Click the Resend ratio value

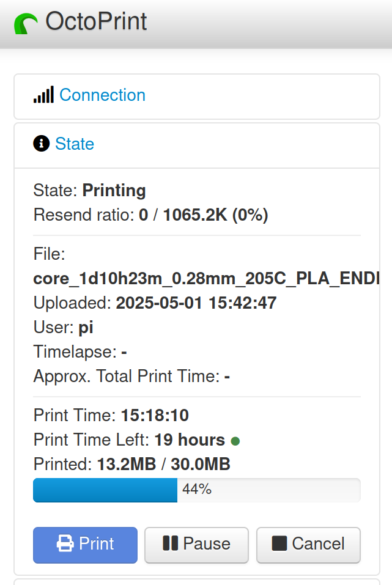[x=204, y=215]
